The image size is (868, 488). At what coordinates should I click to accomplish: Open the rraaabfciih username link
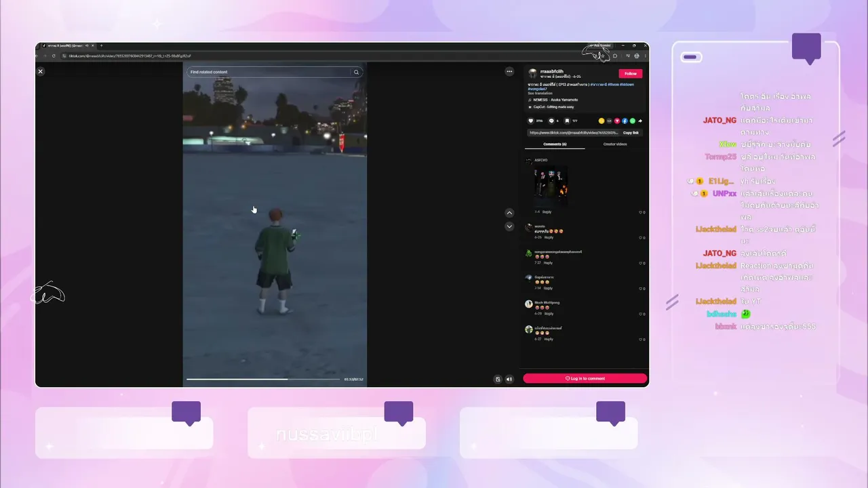point(551,71)
